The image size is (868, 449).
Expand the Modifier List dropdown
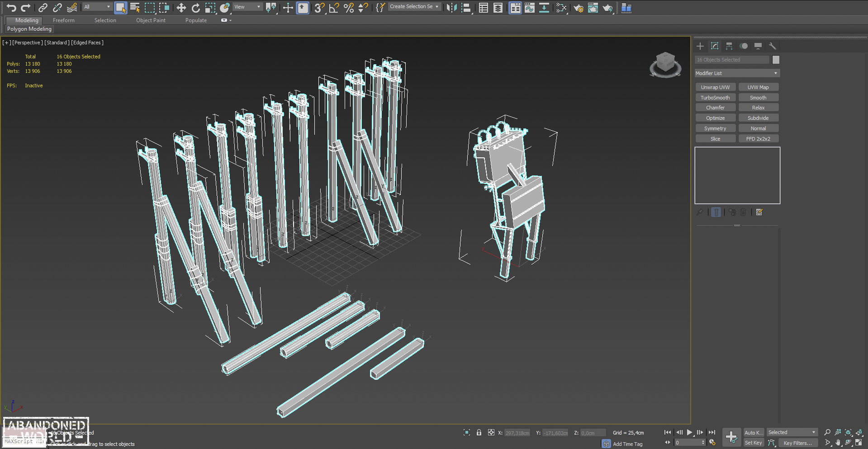click(737, 73)
